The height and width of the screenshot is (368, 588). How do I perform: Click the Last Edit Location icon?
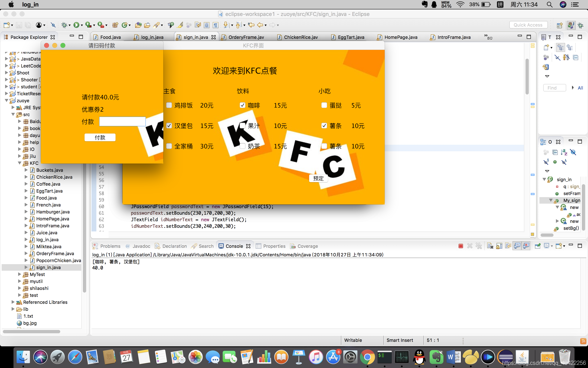[251, 25]
